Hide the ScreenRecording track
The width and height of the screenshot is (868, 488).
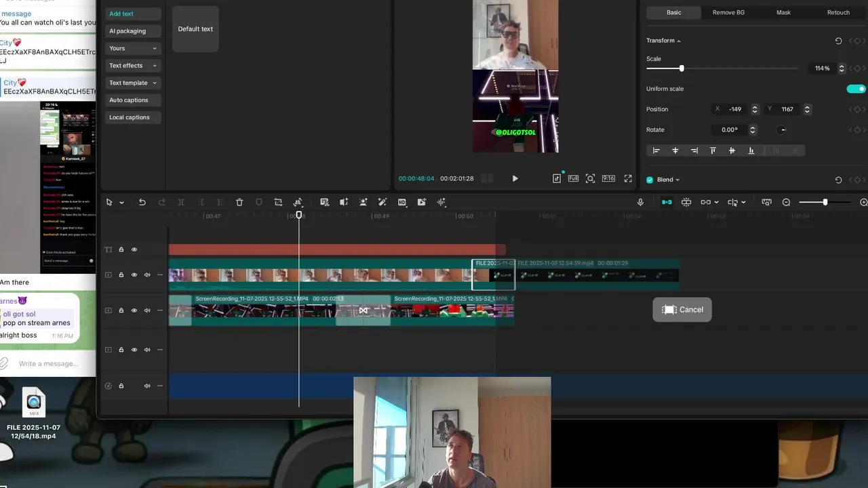click(134, 310)
